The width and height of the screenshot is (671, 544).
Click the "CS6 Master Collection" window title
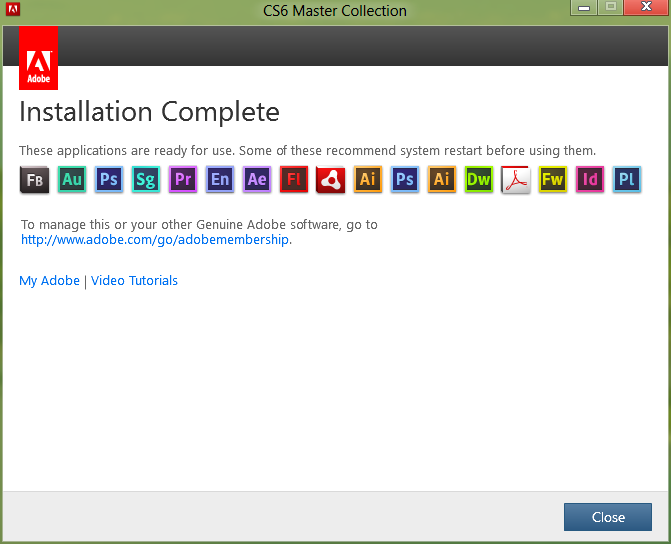pos(335,11)
